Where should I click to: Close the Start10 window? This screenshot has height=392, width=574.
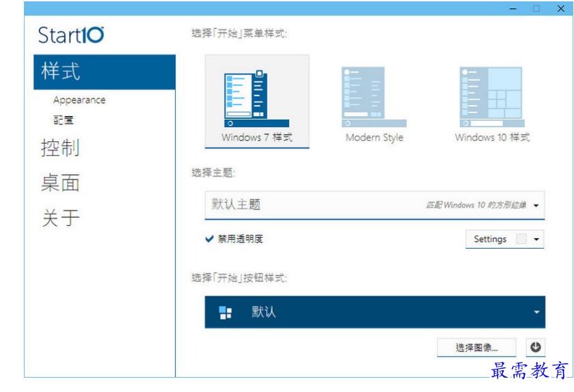point(560,8)
